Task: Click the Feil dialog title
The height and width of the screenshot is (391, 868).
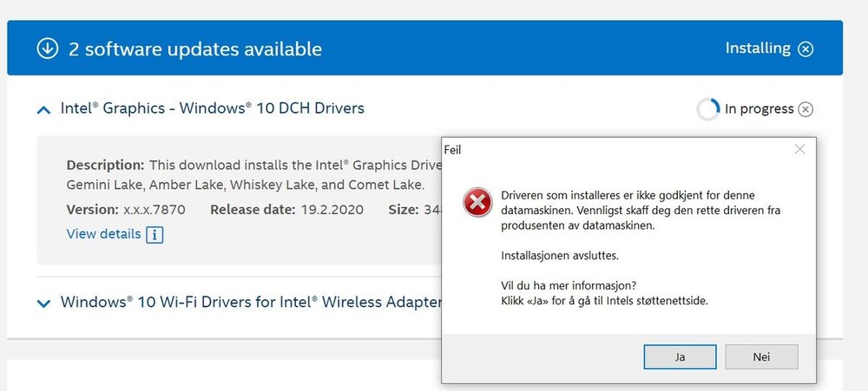Action: [x=452, y=149]
